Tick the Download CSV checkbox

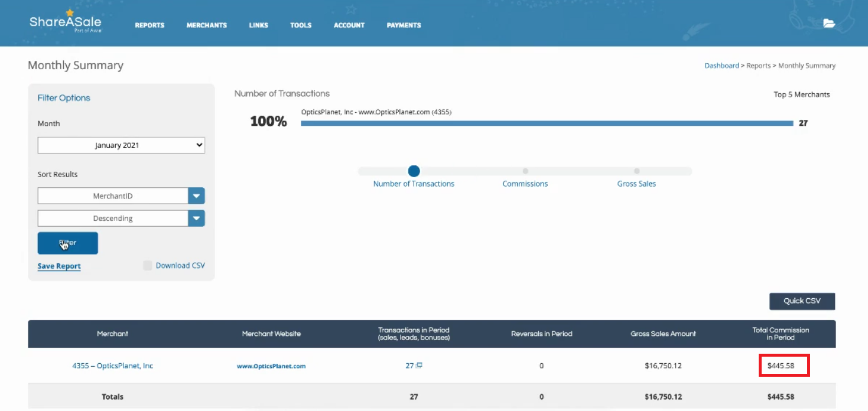pos(147,266)
